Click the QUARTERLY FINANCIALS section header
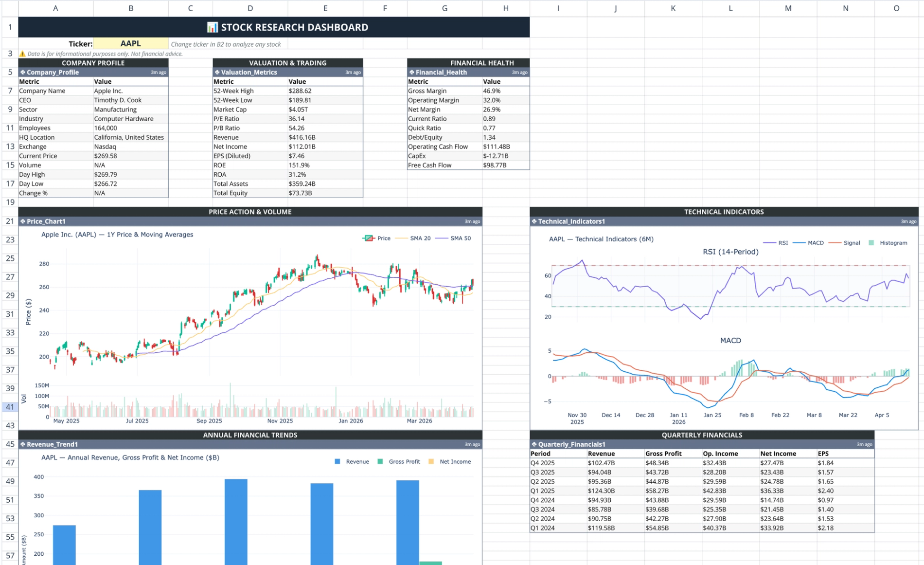924x565 pixels. point(702,435)
